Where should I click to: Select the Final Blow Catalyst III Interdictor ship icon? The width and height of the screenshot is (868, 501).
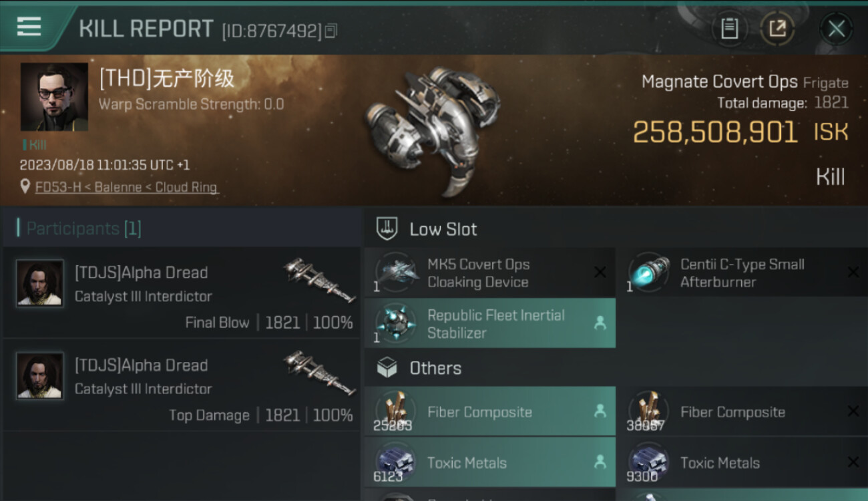(x=318, y=280)
